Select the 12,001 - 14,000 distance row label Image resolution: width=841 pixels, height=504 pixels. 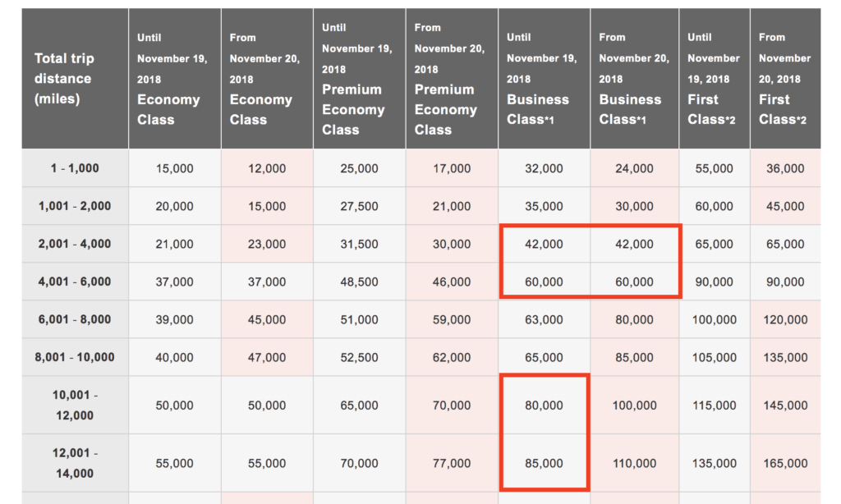coord(75,463)
